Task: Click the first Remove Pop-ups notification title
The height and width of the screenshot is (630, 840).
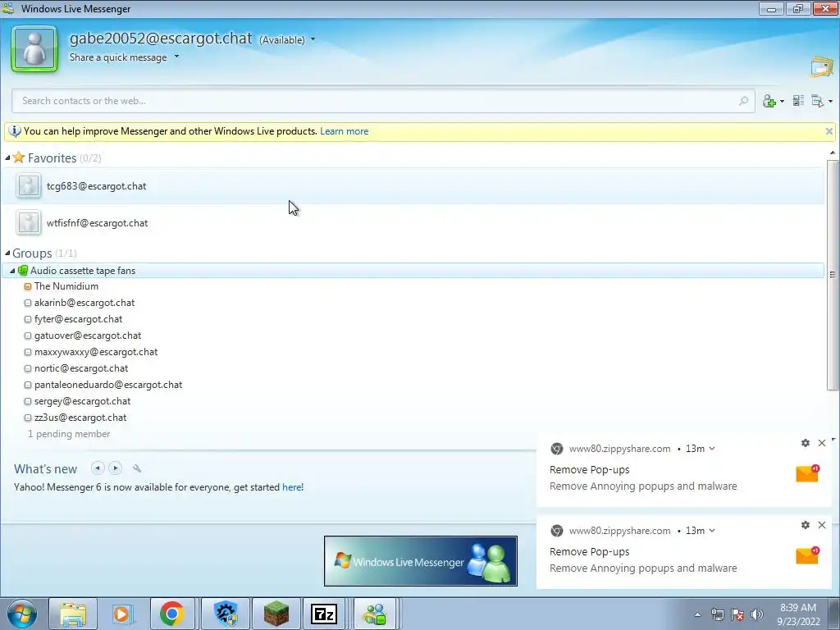Action: coord(589,470)
